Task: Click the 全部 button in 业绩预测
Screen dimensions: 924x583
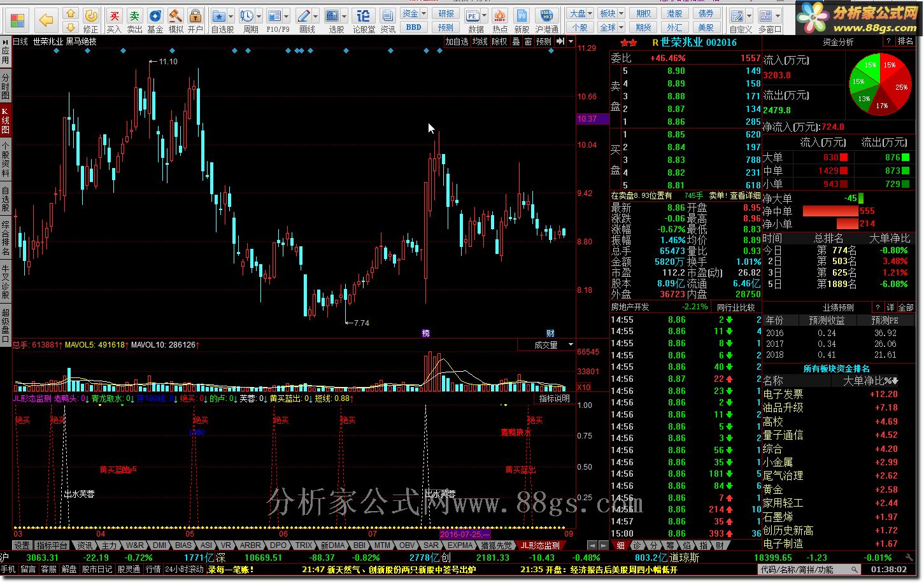Action: [x=906, y=307]
